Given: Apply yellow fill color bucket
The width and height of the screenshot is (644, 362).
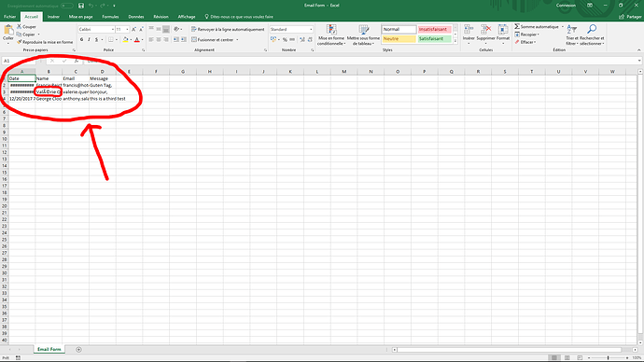Looking at the screenshot, I should click(126, 40).
